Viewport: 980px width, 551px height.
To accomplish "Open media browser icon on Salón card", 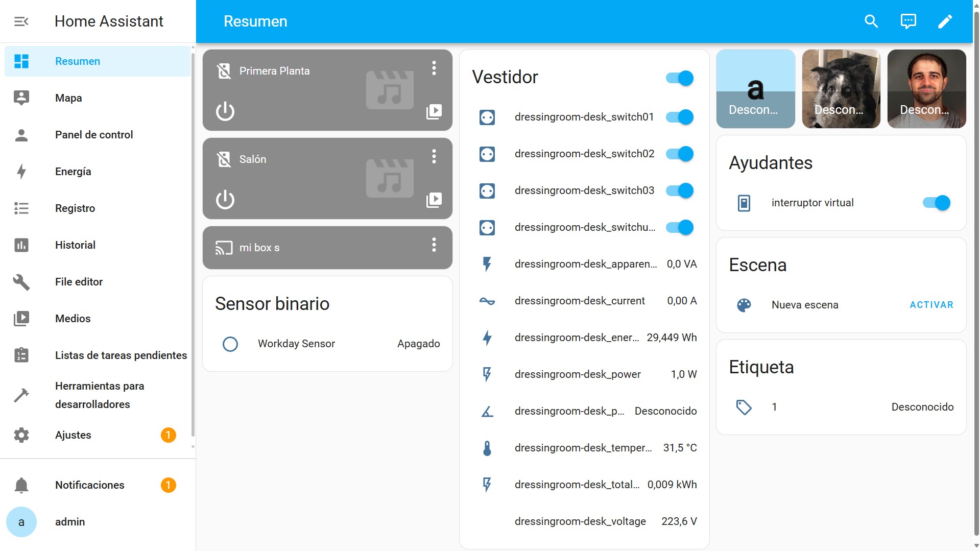I will coord(434,200).
